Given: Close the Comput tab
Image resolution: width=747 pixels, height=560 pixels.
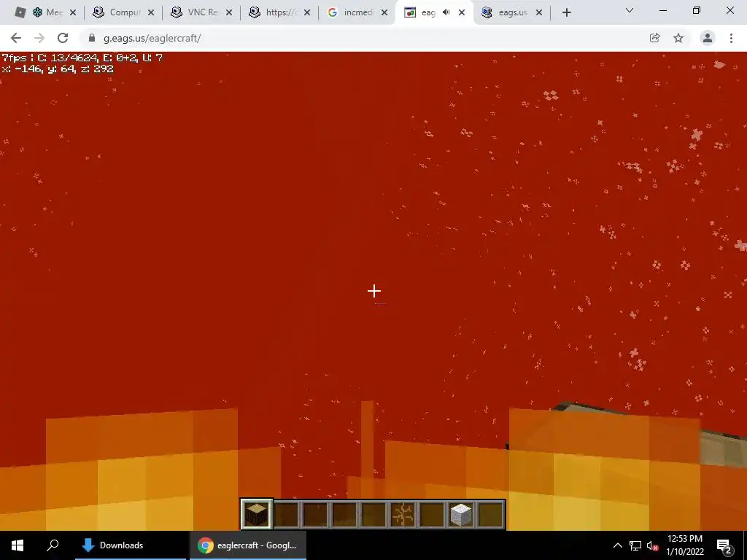Looking at the screenshot, I should point(151,13).
